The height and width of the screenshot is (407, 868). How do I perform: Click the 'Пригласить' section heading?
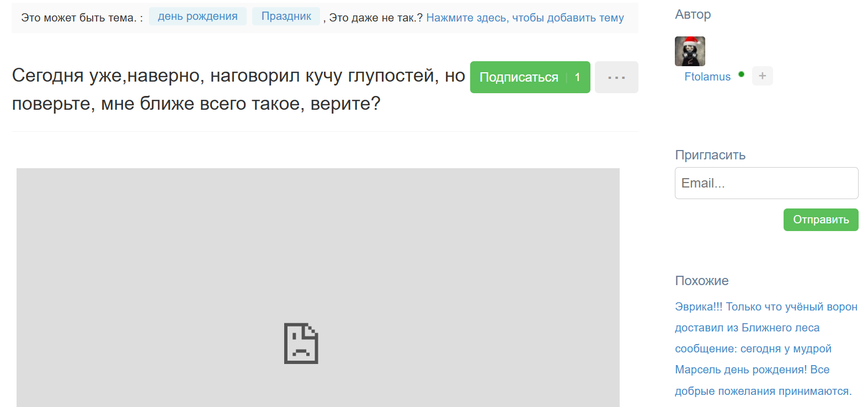pos(710,155)
